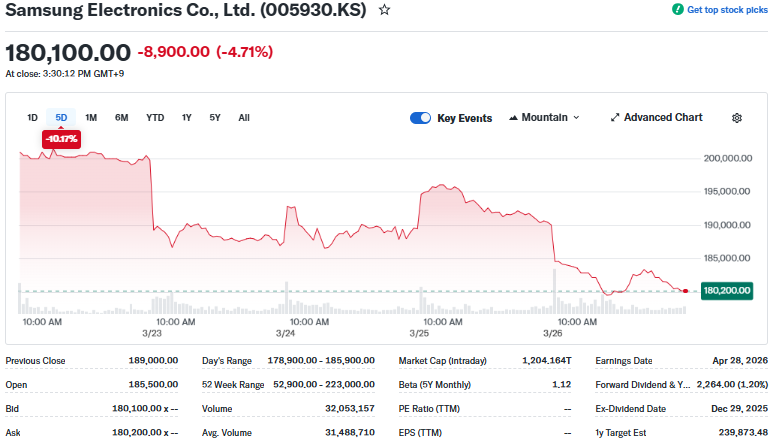Select the 5D time range tab
The image size is (781, 446).
pos(61,118)
